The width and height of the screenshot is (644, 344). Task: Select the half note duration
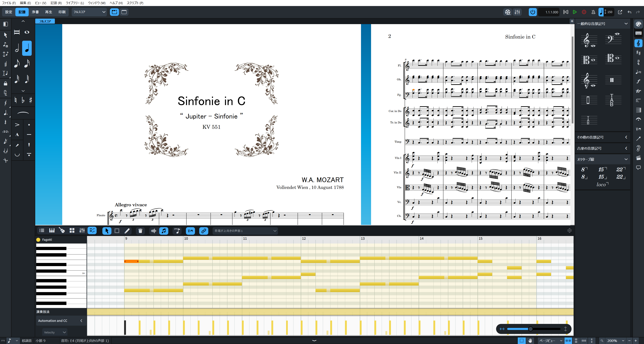point(17,48)
